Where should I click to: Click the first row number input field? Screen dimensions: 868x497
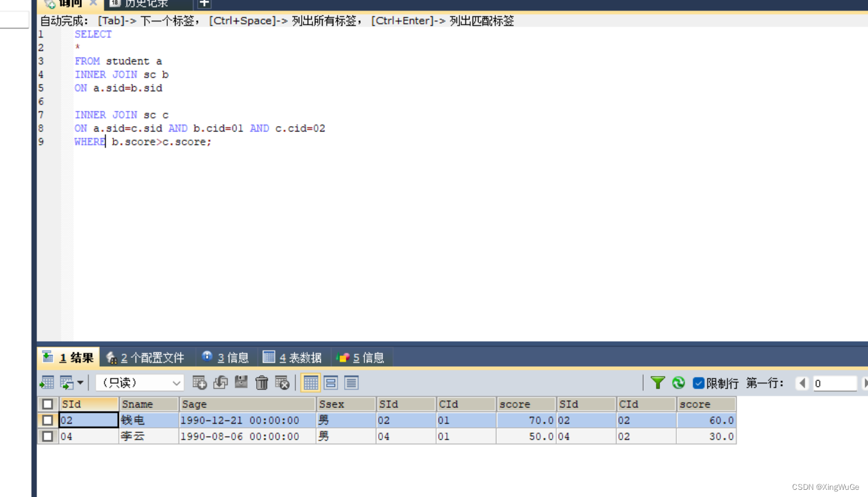835,383
